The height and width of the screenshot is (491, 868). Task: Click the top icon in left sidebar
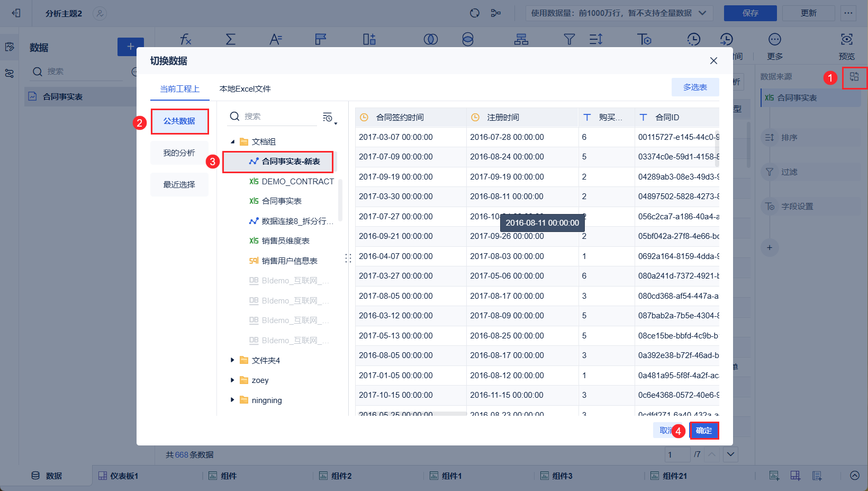[10, 47]
